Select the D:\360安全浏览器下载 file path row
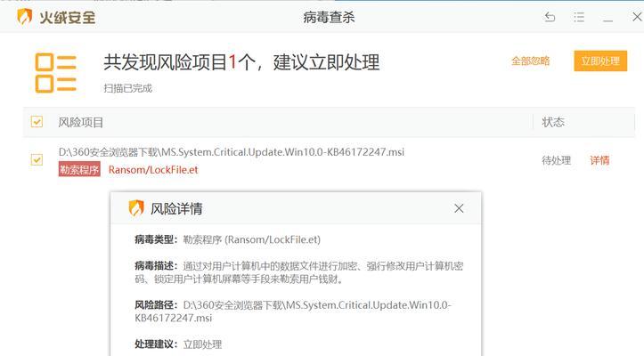Viewport: 644px width, 356px height. [x=232, y=152]
